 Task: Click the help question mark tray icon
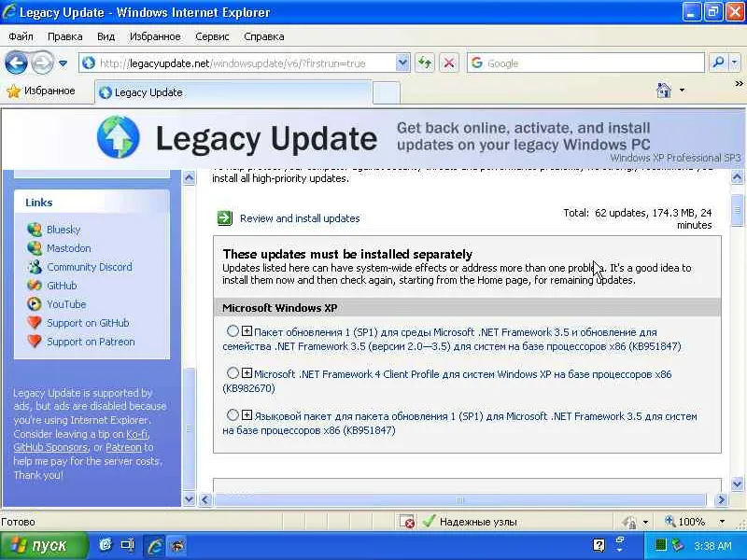click(x=599, y=545)
